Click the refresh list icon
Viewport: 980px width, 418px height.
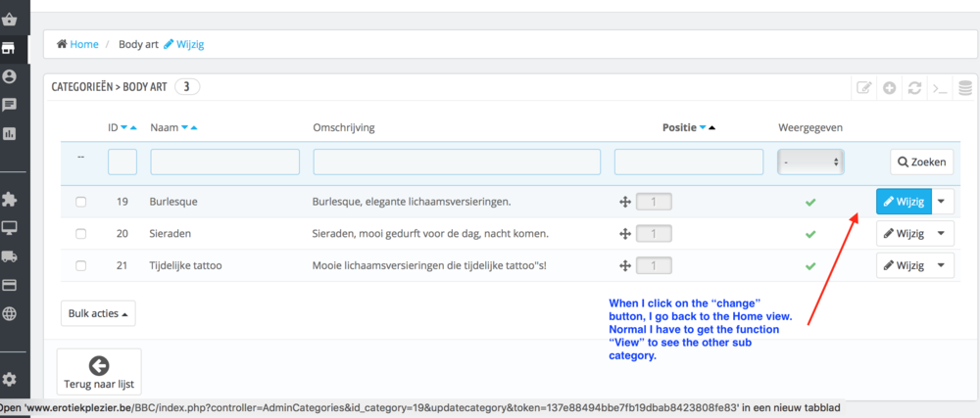coord(914,88)
